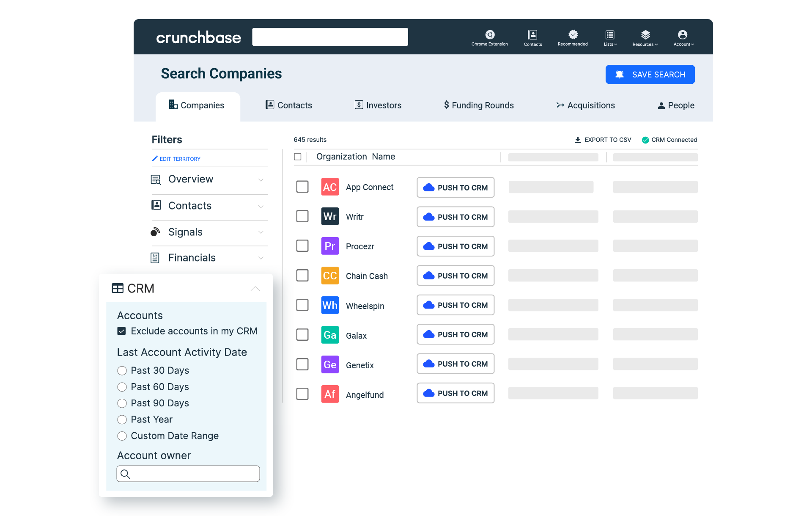The image size is (812, 516).
Task: Click the Galax Ga logo tile
Action: pos(330,335)
